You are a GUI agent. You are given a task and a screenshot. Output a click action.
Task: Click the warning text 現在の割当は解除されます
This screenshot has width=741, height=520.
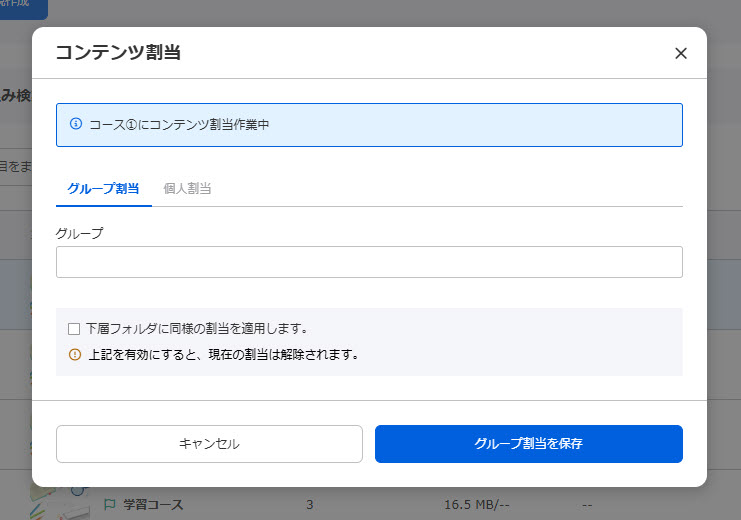click(x=284, y=354)
